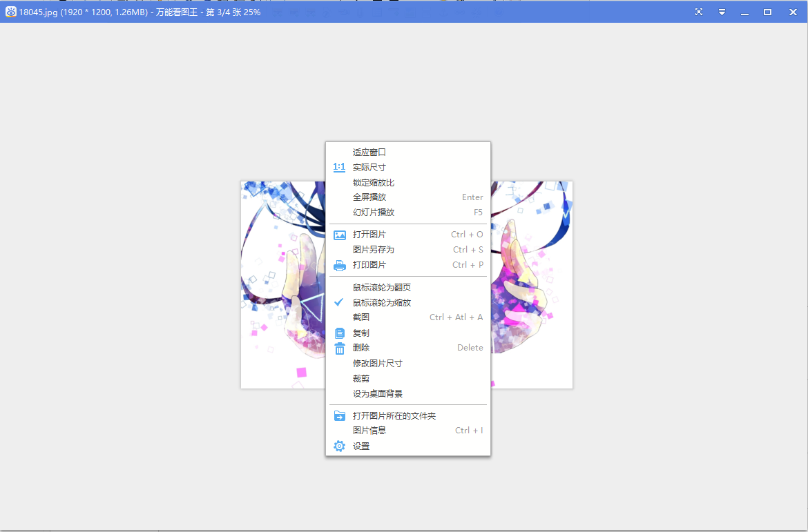
Task: Print the picture via 打印图片
Action: pyautogui.click(x=407, y=265)
